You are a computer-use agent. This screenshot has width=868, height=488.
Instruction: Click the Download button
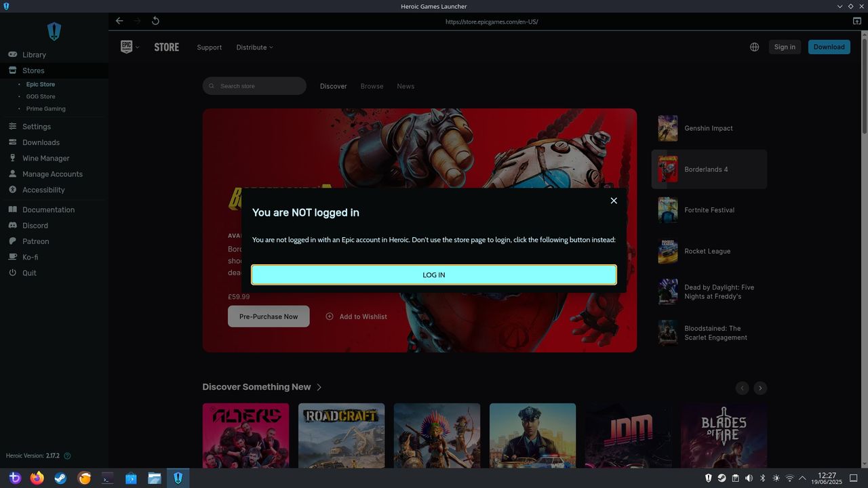(829, 47)
